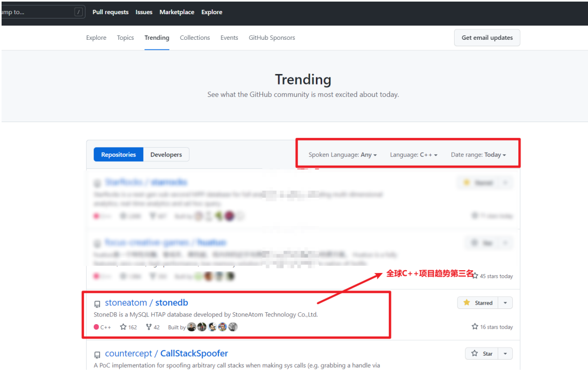Click the Trending page heading
The image size is (588, 371).
(x=303, y=80)
